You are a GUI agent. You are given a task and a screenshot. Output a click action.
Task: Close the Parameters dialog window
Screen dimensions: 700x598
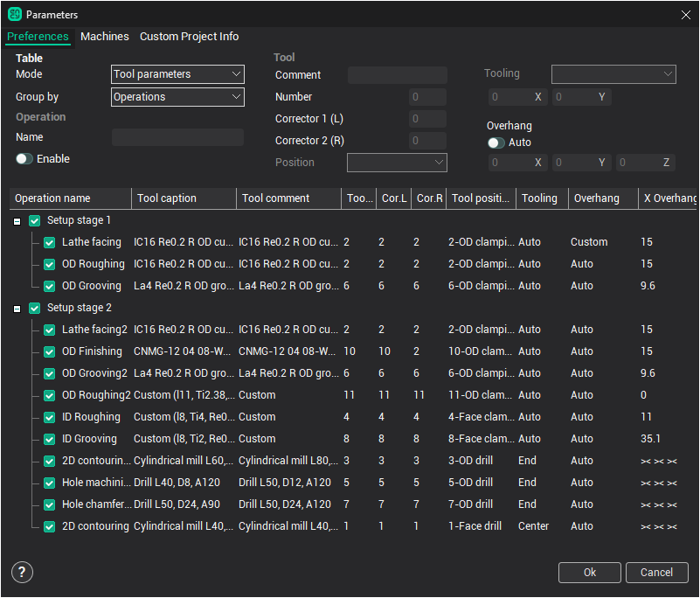click(x=685, y=14)
